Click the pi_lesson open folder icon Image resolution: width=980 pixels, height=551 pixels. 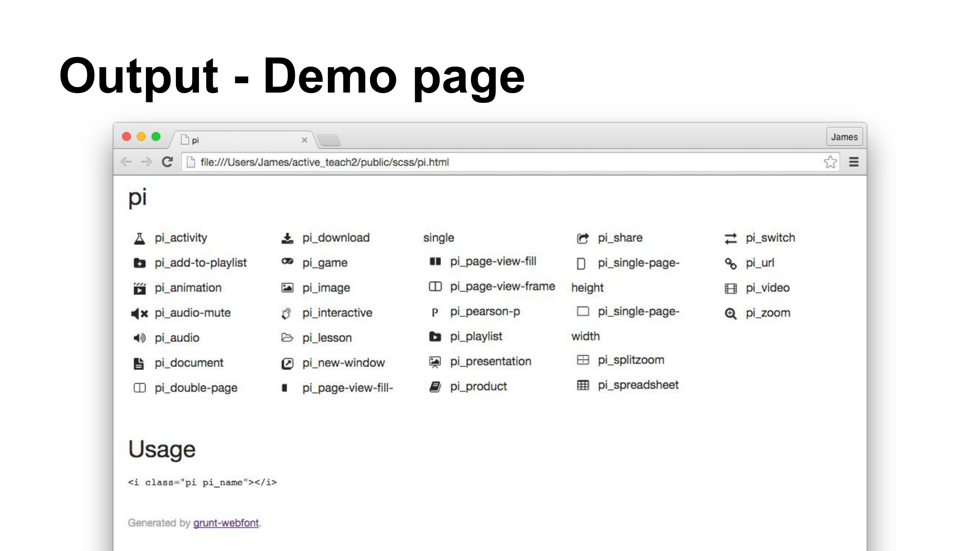tap(287, 337)
